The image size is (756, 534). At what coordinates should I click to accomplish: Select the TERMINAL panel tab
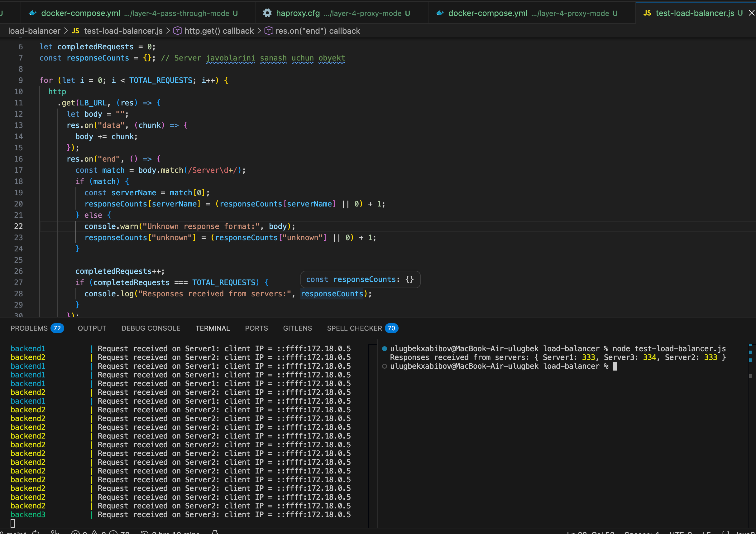[x=213, y=328]
